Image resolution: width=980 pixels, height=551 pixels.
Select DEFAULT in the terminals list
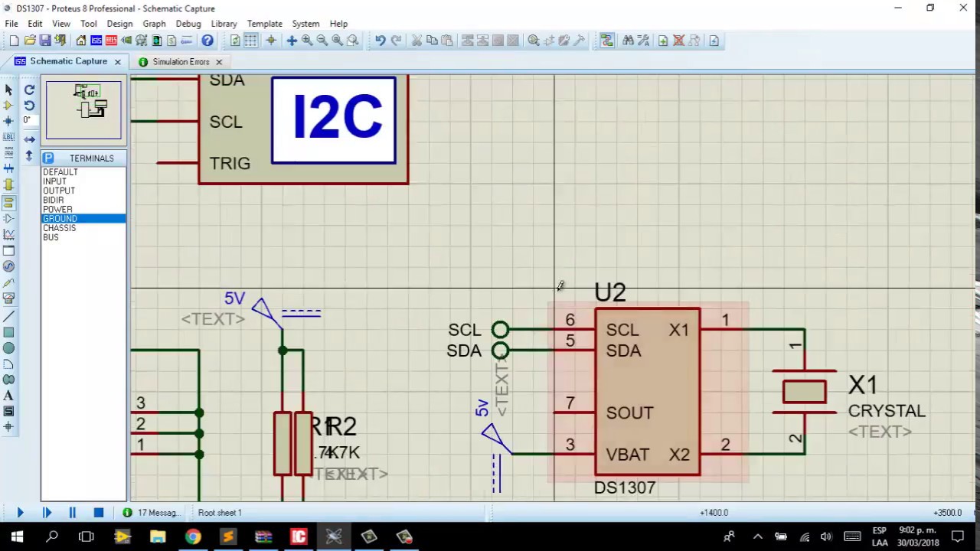pyautogui.click(x=60, y=172)
